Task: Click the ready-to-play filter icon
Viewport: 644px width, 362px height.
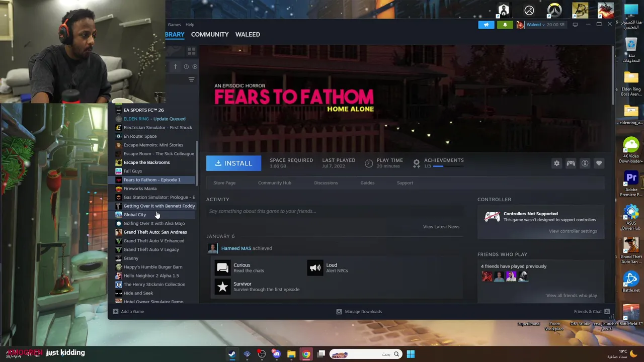Action: click(x=195, y=66)
